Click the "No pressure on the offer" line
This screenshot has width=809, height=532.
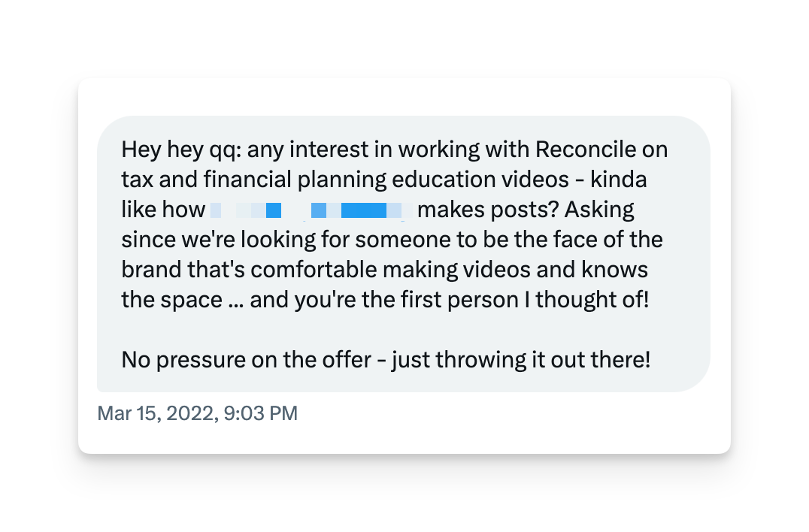tap(246, 360)
